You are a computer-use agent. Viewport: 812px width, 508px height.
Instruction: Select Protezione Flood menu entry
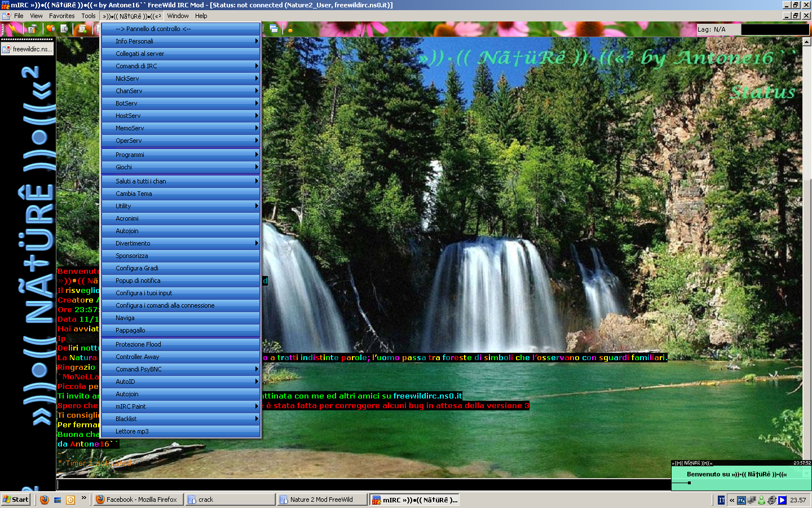180,344
